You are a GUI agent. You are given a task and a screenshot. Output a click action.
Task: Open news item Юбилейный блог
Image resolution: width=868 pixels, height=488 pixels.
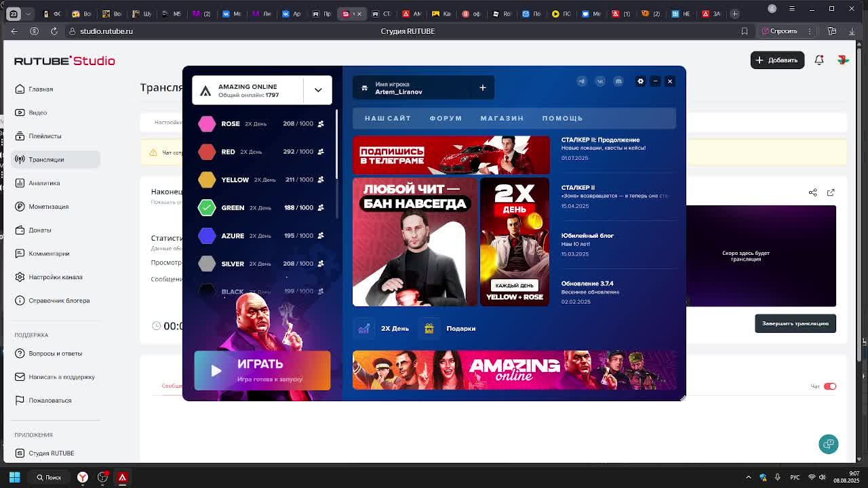tap(588, 245)
